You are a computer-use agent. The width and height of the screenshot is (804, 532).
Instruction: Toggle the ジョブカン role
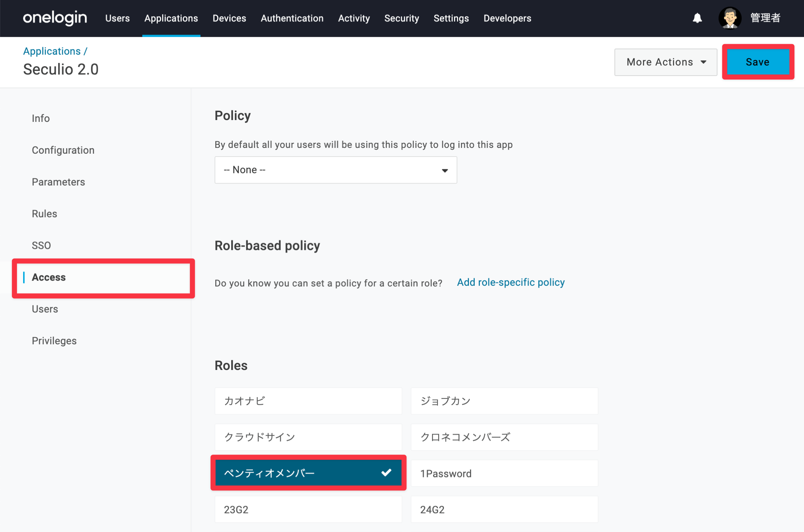(504, 401)
